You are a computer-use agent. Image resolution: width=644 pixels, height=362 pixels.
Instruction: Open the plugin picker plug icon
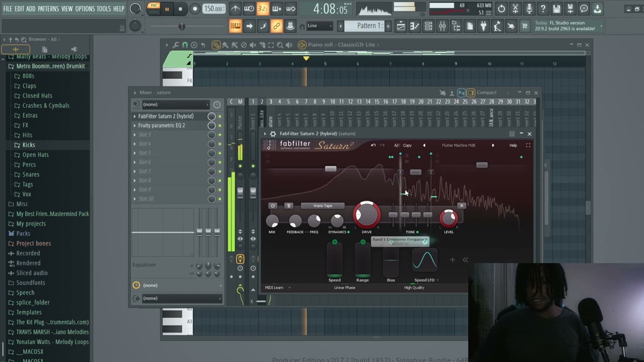click(484, 26)
